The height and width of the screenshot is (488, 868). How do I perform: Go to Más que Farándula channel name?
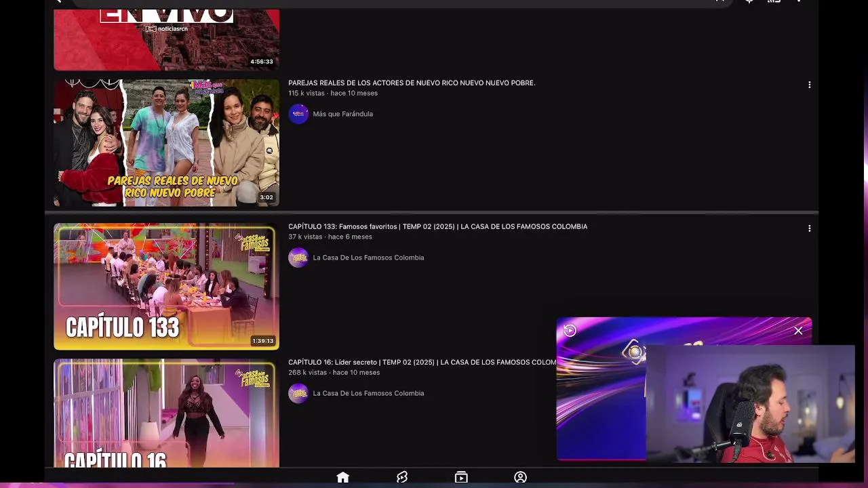(342, 114)
